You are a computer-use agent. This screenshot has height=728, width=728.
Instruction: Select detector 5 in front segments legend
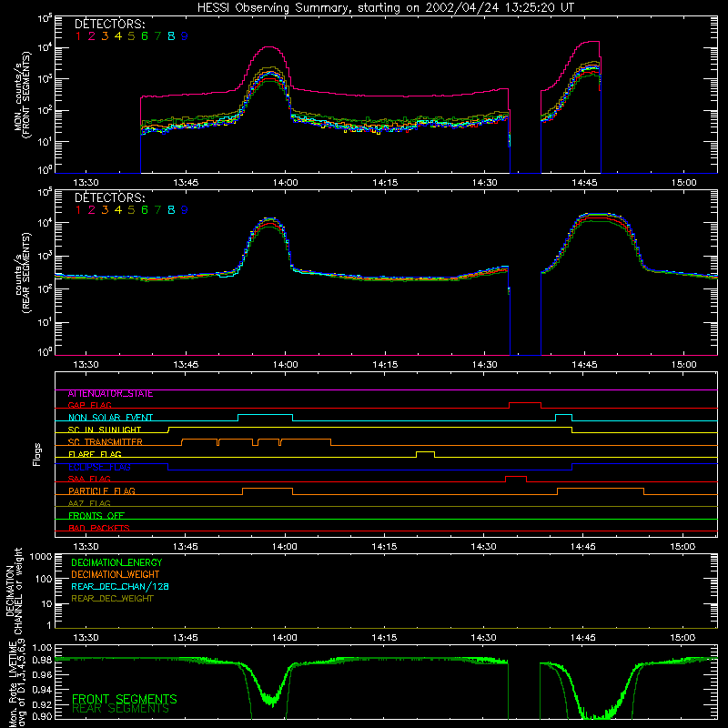[x=131, y=36]
